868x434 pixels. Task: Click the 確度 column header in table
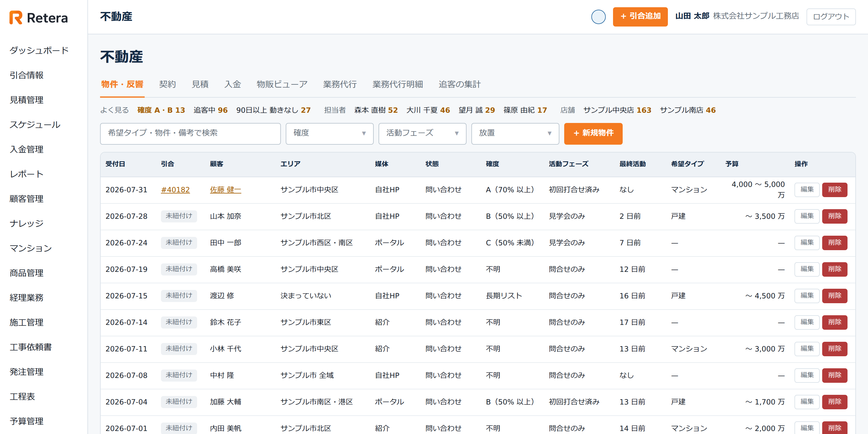(x=492, y=164)
